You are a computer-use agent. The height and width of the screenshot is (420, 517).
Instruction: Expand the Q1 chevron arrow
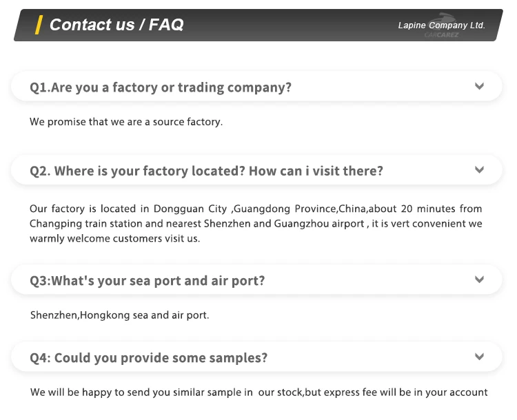[479, 87]
